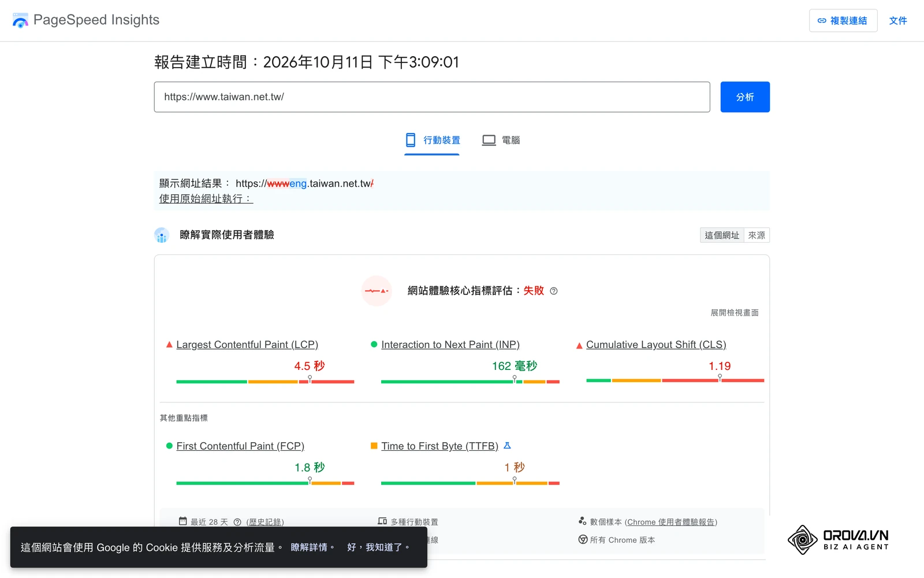Click the INP value 162 毫秒
Image resolution: width=924 pixels, height=578 pixels.
515,366
